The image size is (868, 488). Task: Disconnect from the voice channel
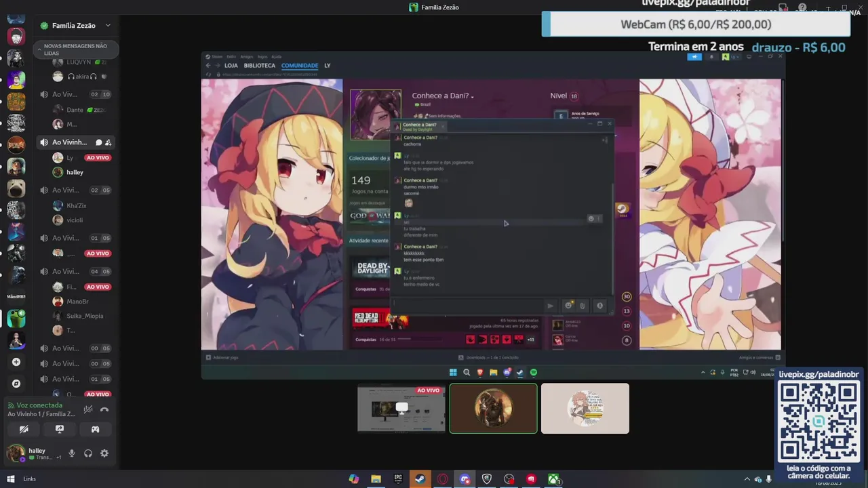tap(104, 409)
